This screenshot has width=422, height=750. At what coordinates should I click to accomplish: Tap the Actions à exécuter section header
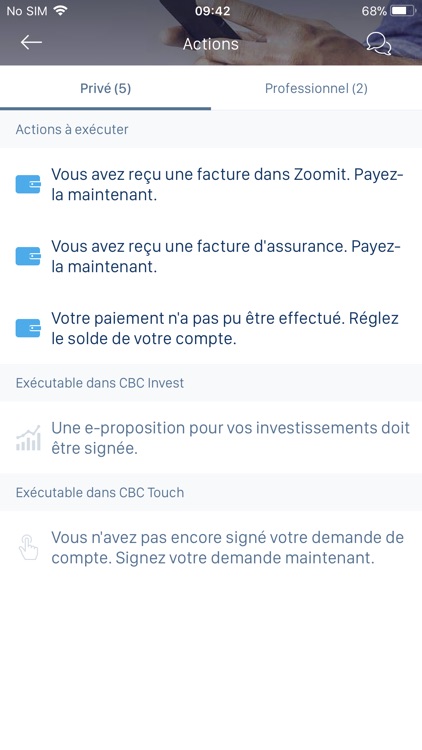(72, 130)
